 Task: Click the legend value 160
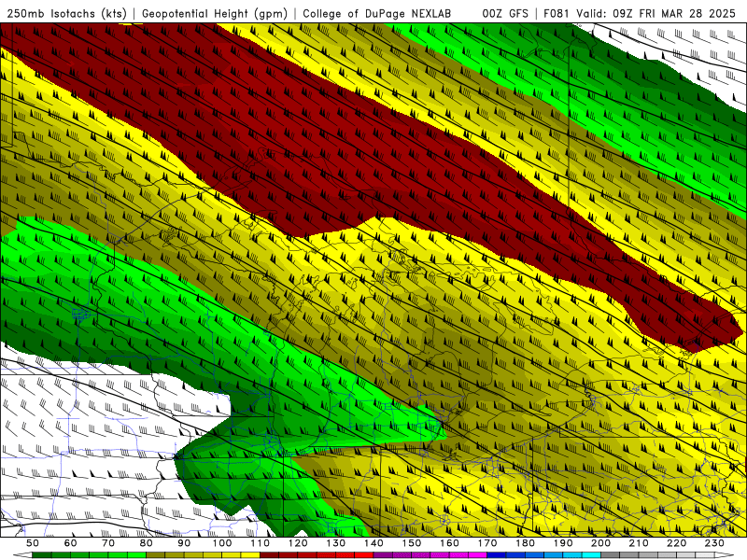(449, 543)
